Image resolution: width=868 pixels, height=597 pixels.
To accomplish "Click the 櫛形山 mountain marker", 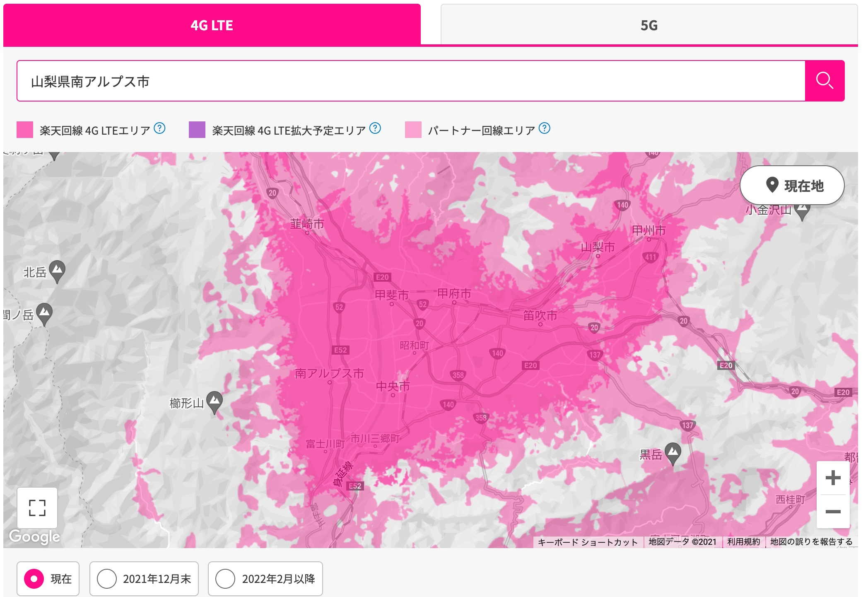I will (215, 401).
